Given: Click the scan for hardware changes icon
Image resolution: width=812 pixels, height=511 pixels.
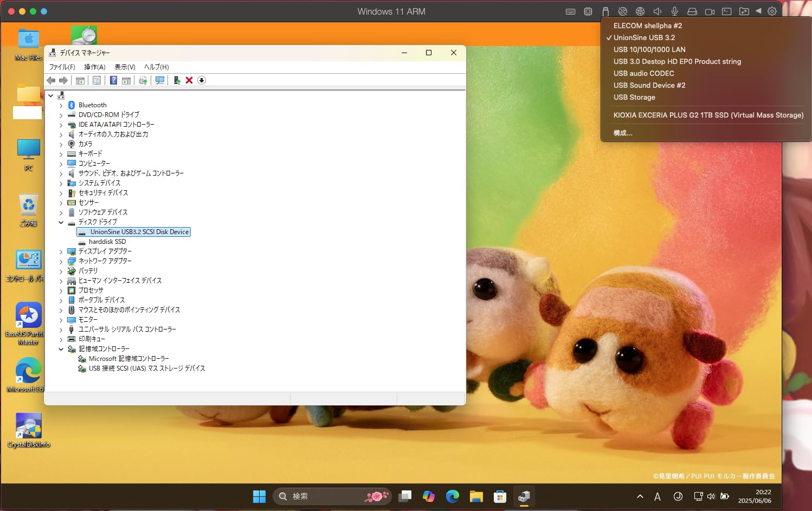Looking at the screenshot, I should [160, 80].
